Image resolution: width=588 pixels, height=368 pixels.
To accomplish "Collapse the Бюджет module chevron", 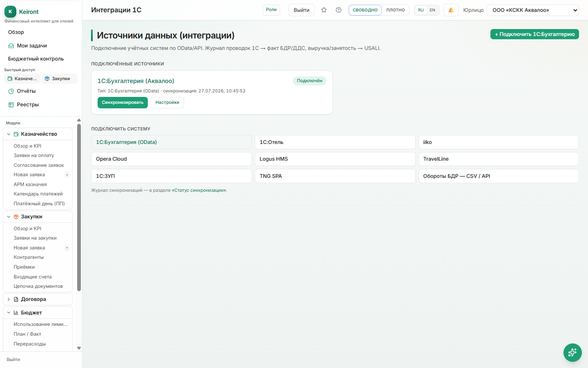I will (x=9, y=313).
